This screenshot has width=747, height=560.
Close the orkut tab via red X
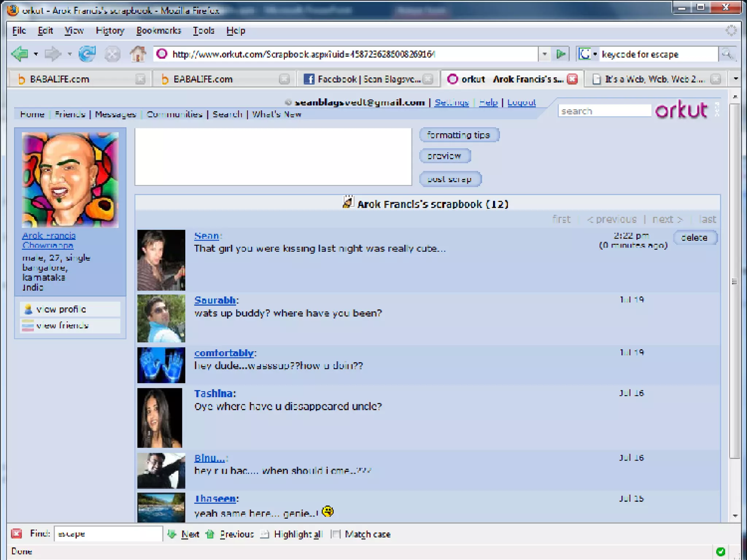point(573,79)
